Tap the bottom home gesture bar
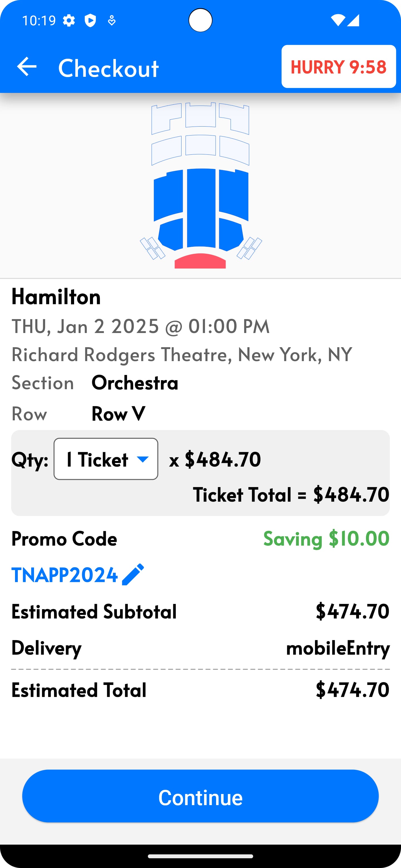The width and height of the screenshot is (401, 868). coord(200,856)
